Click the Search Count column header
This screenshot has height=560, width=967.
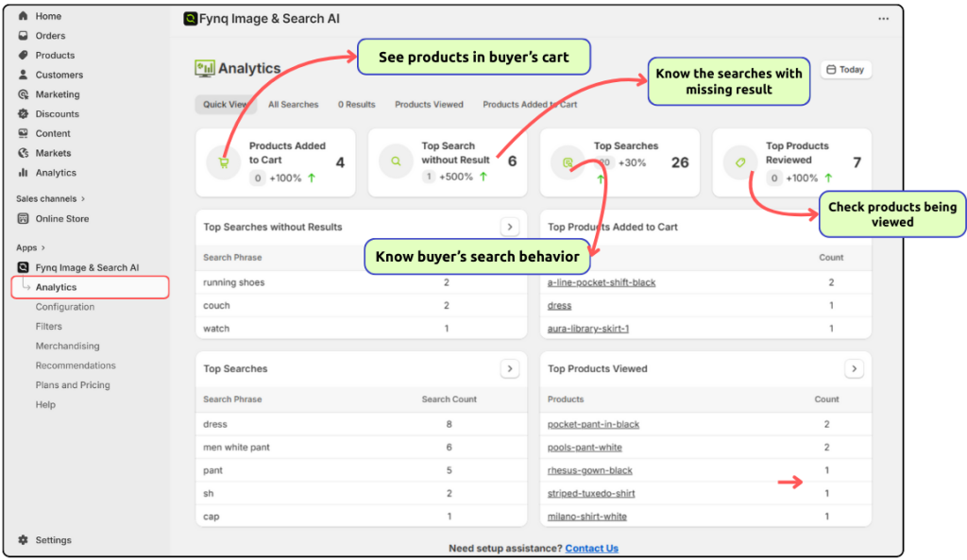pos(449,399)
